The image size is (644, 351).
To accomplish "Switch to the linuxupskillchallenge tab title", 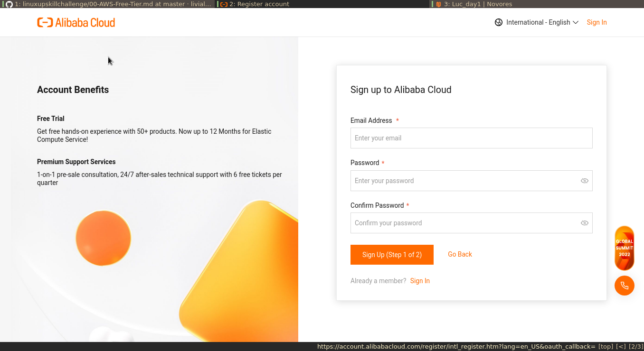I will 113,4.
